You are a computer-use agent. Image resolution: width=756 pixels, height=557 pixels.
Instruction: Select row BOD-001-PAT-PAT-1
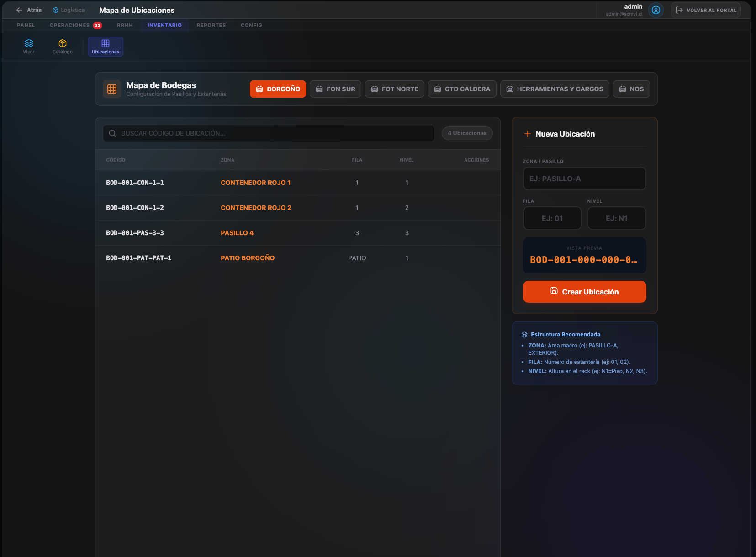tap(298, 258)
